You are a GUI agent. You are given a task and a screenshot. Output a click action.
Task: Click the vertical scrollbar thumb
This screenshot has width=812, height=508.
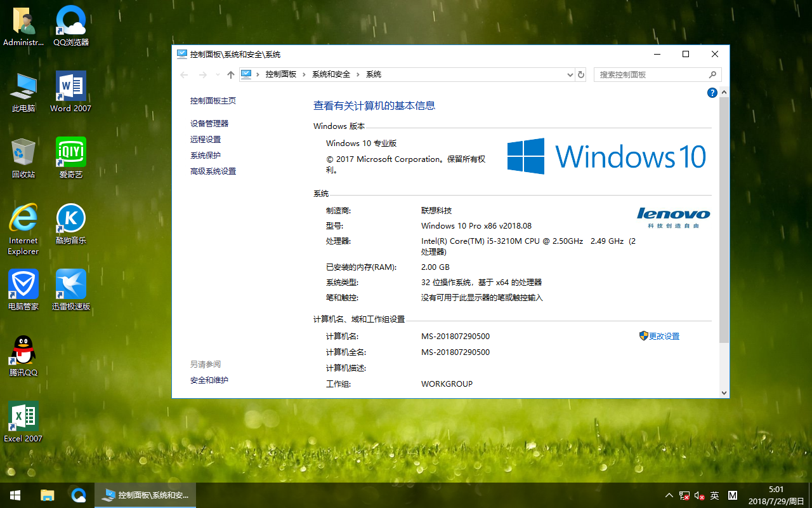point(724,220)
